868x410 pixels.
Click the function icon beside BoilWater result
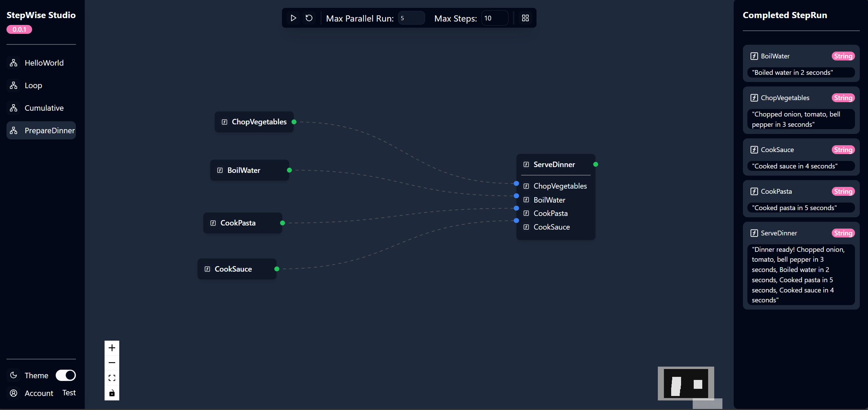(x=754, y=56)
